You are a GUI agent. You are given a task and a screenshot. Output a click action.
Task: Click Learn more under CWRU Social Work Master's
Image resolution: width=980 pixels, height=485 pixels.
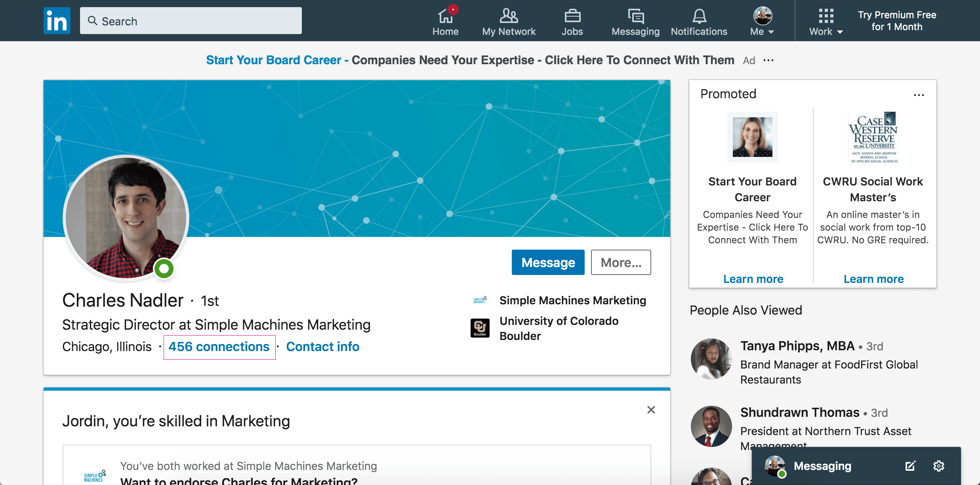[x=874, y=279]
